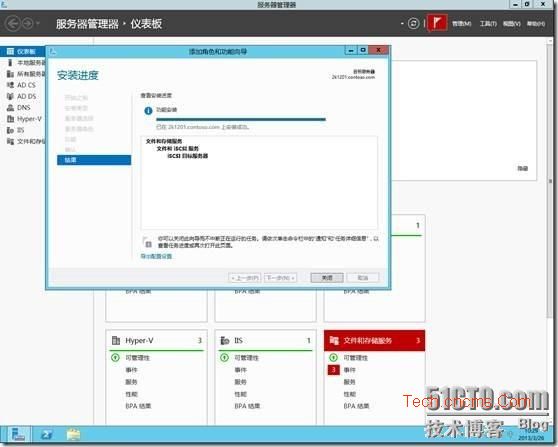Open the 帮助(H) menu
Screen dimensions: 558x447
coord(536,23)
